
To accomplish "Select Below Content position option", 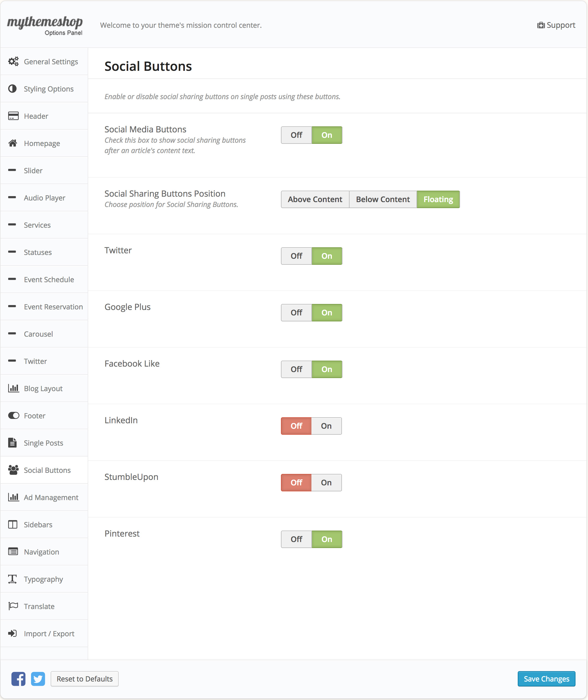I will 382,199.
